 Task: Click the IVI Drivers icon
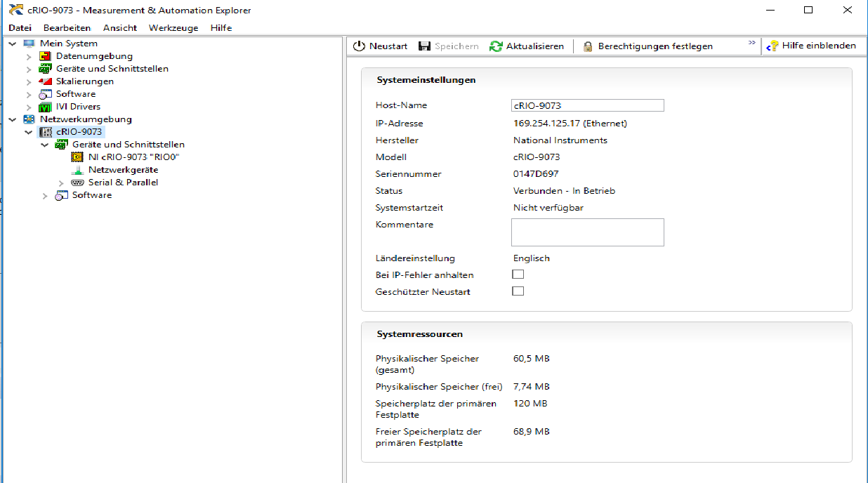coord(45,107)
